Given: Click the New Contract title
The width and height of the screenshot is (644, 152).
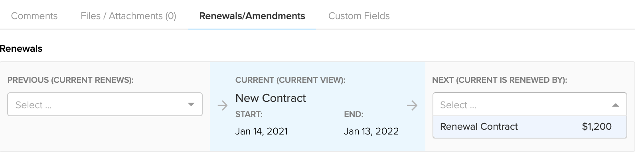Looking at the screenshot, I should point(271,98).
